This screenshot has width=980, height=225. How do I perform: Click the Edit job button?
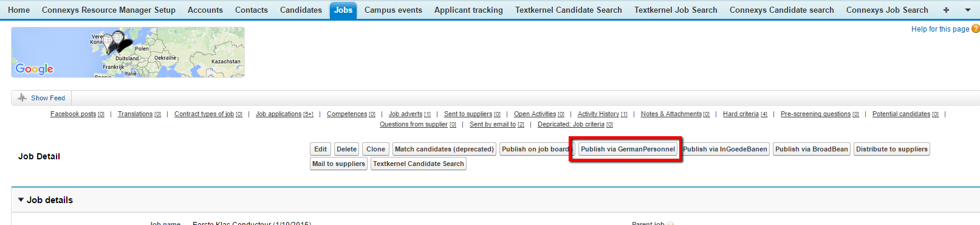coord(320,149)
